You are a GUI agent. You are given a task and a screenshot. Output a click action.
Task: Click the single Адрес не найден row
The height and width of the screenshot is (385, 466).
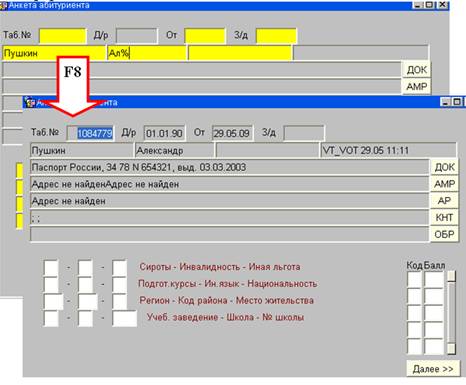point(229,201)
